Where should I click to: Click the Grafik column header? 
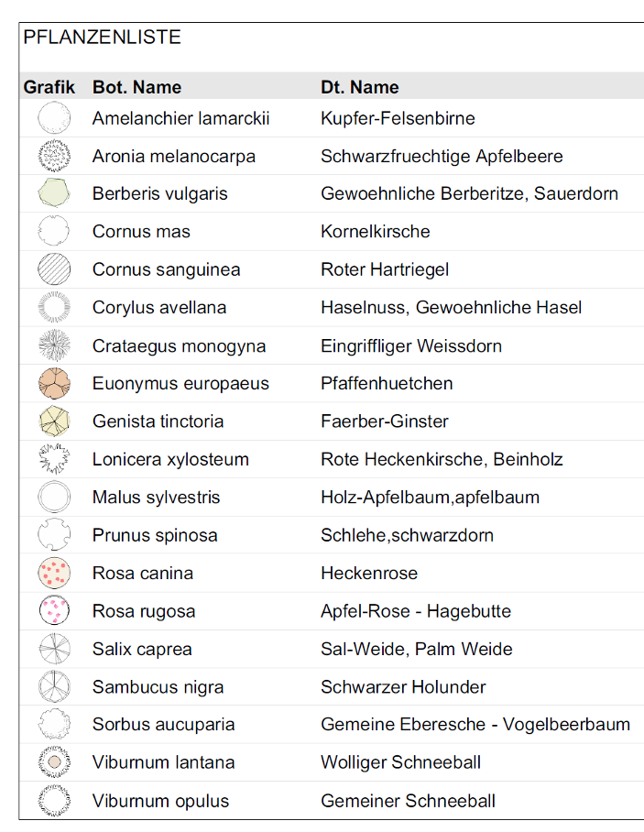(49, 87)
